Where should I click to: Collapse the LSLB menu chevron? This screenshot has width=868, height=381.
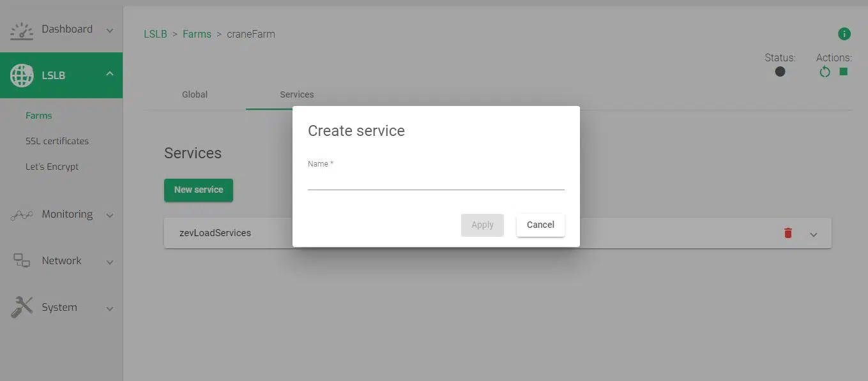pyautogui.click(x=109, y=74)
